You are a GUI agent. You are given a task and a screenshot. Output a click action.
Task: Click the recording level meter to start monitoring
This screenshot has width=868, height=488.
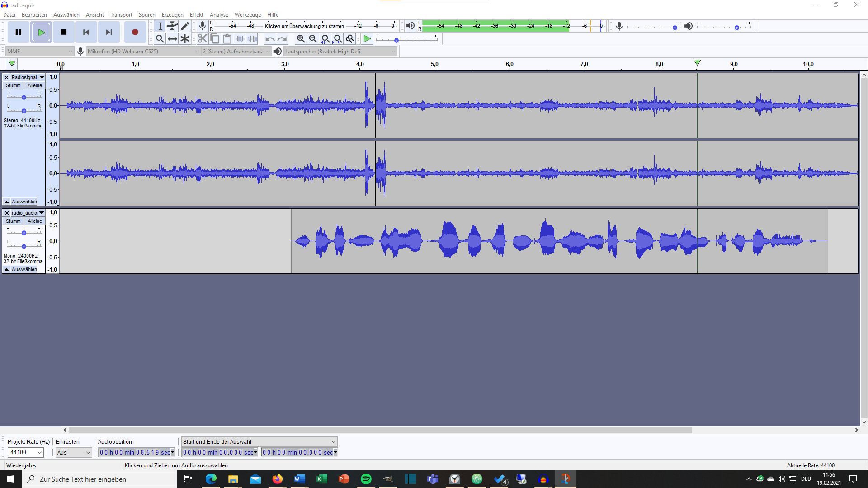pos(305,26)
